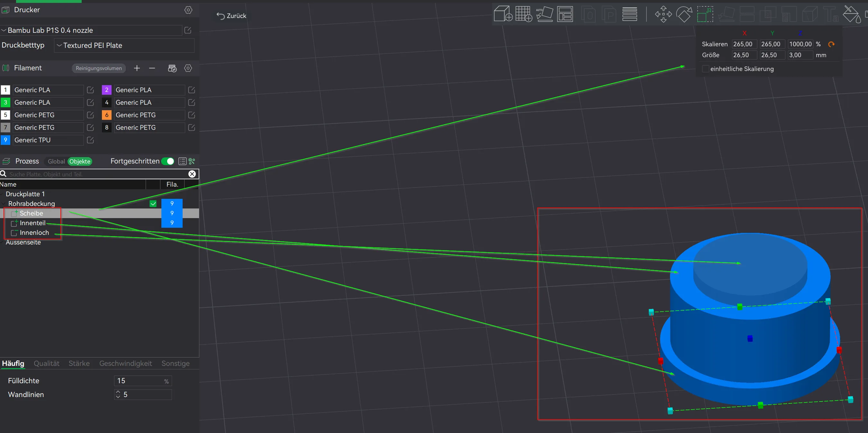The height and width of the screenshot is (433, 868).
Task: Click the Skalieren X value field
Action: (744, 44)
